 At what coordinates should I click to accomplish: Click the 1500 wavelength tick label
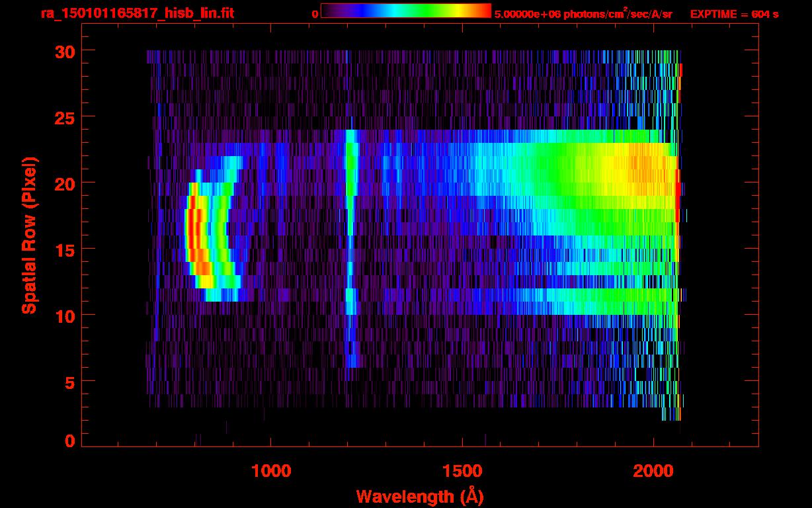462,471
